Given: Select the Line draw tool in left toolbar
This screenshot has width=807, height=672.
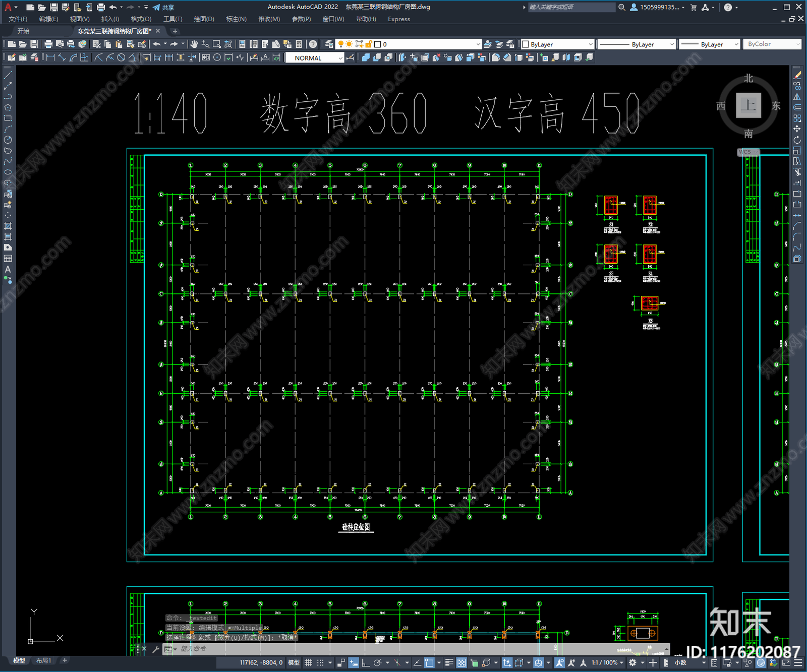Looking at the screenshot, I should pyautogui.click(x=8, y=75).
